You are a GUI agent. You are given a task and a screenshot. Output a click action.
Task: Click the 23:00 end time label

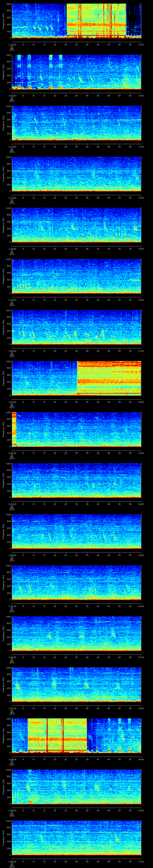(x=141, y=453)
